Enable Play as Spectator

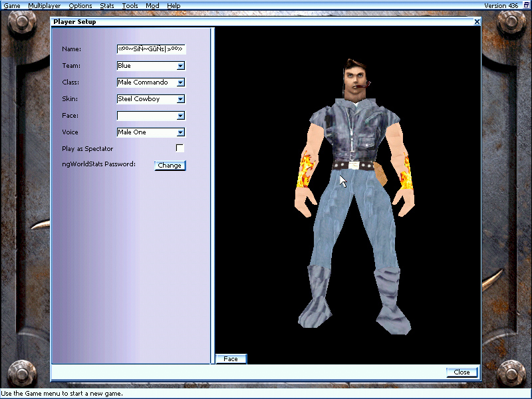[x=180, y=148]
